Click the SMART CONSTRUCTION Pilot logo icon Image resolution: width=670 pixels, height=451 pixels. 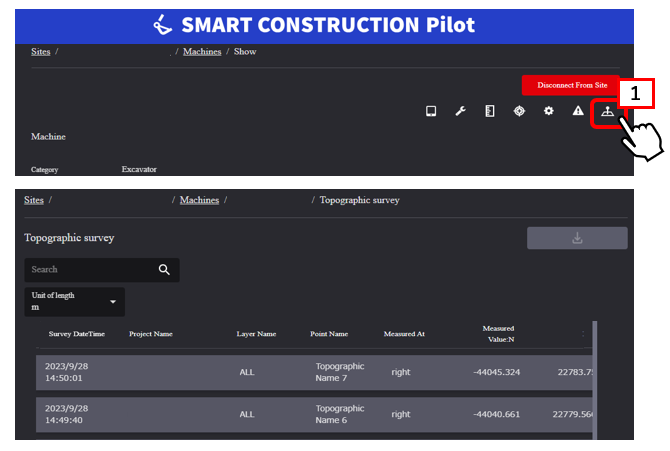[162, 25]
